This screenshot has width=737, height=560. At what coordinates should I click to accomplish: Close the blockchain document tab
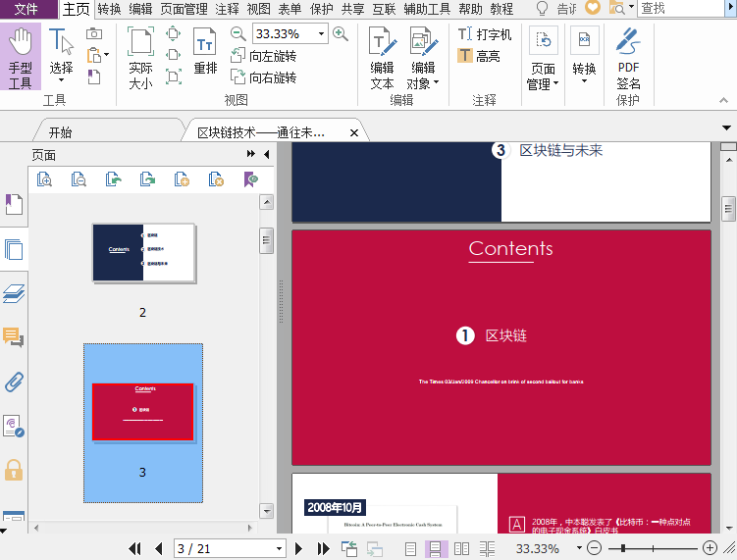(x=354, y=133)
